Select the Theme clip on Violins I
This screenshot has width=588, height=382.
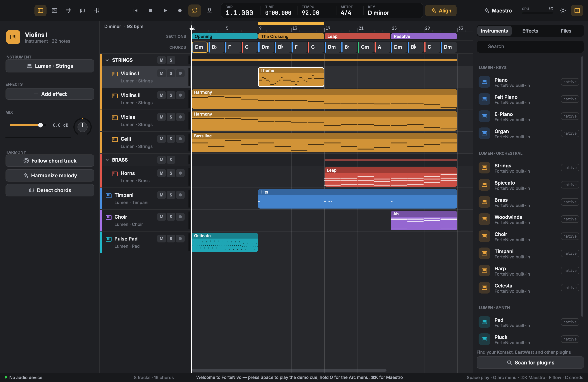(291, 77)
